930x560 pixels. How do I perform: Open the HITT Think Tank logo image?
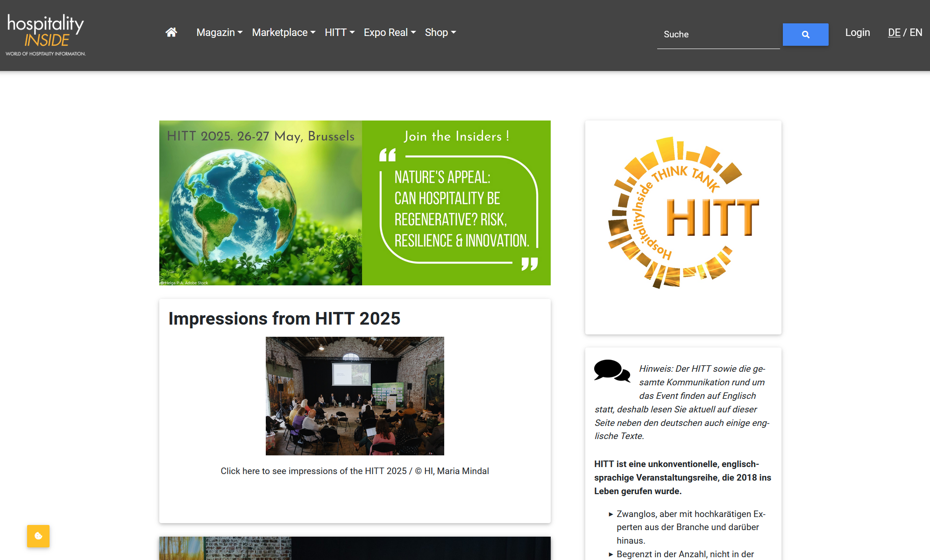(x=683, y=213)
